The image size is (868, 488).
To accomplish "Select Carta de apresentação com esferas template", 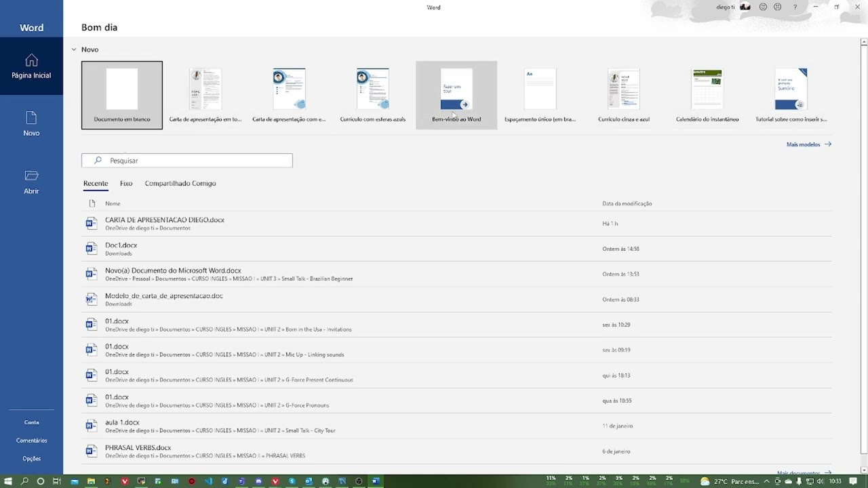I will tap(289, 95).
